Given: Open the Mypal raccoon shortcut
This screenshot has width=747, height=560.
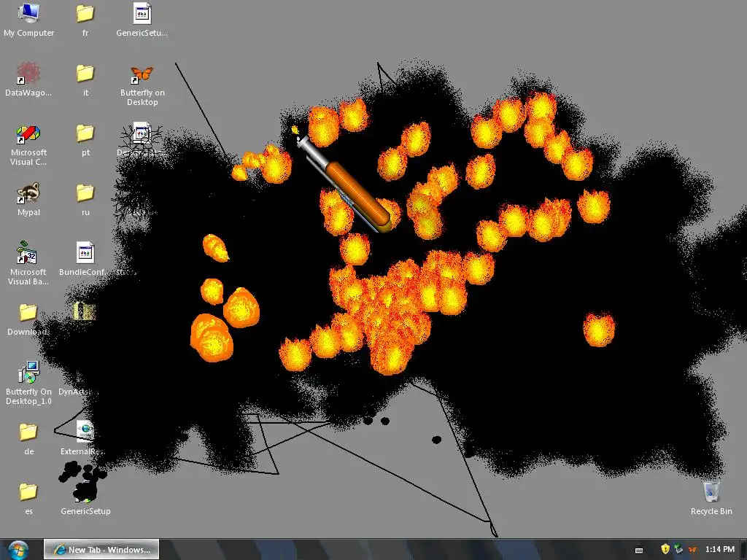Looking at the screenshot, I should click(28, 198).
